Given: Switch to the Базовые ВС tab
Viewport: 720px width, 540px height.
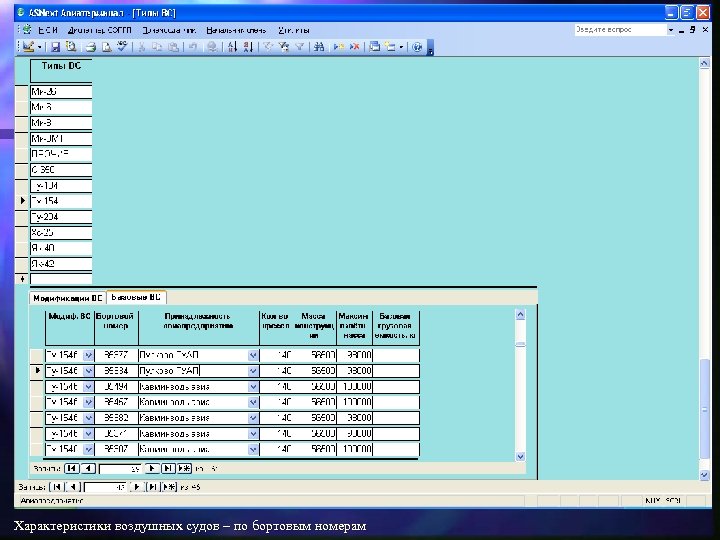Looking at the screenshot, I should click(x=136, y=297).
